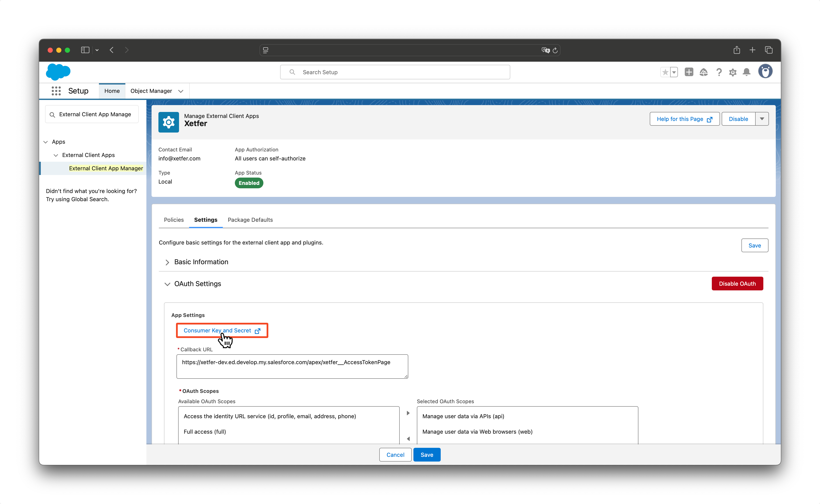Viewport: 820px width, 504px height.
Task: Open the Setup gear menu icon
Action: pyautogui.click(x=733, y=72)
